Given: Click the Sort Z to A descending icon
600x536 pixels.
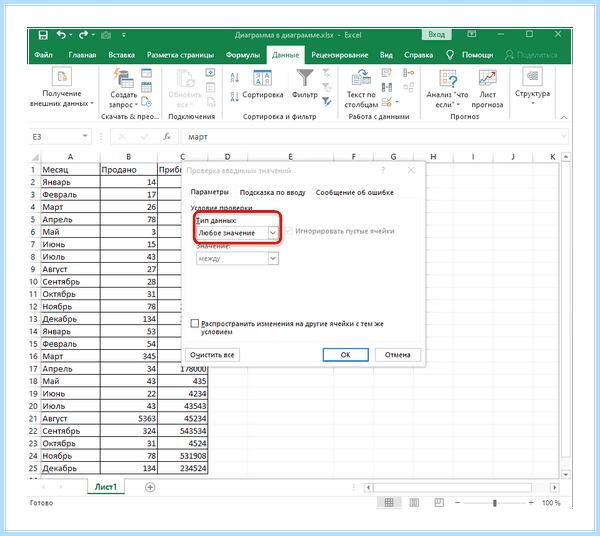Looking at the screenshot, I should pos(235,97).
